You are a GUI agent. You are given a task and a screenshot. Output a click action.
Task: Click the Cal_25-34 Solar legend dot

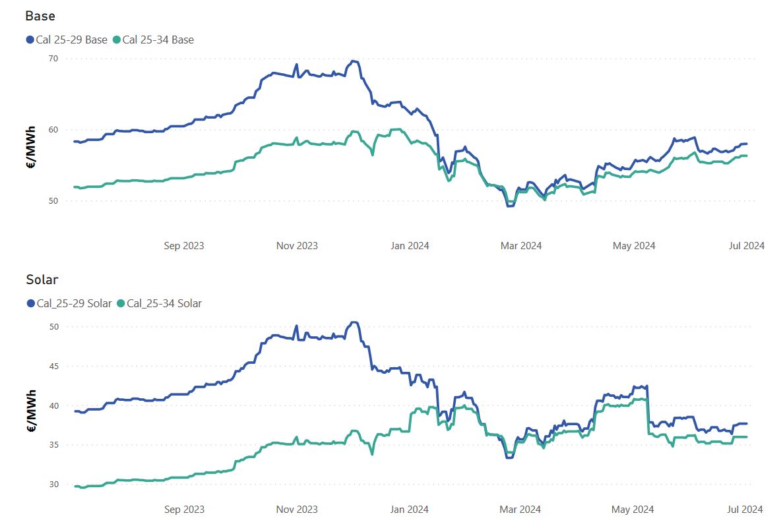tap(121, 303)
